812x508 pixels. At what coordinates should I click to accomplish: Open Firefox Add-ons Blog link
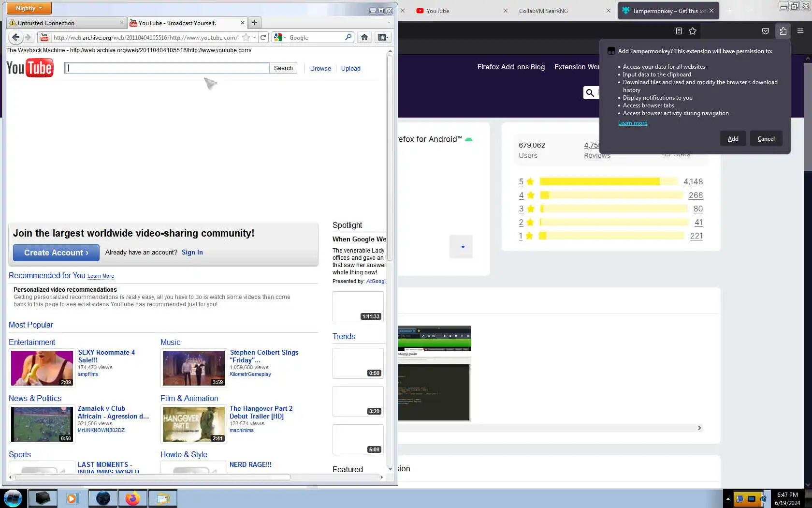point(511,67)
